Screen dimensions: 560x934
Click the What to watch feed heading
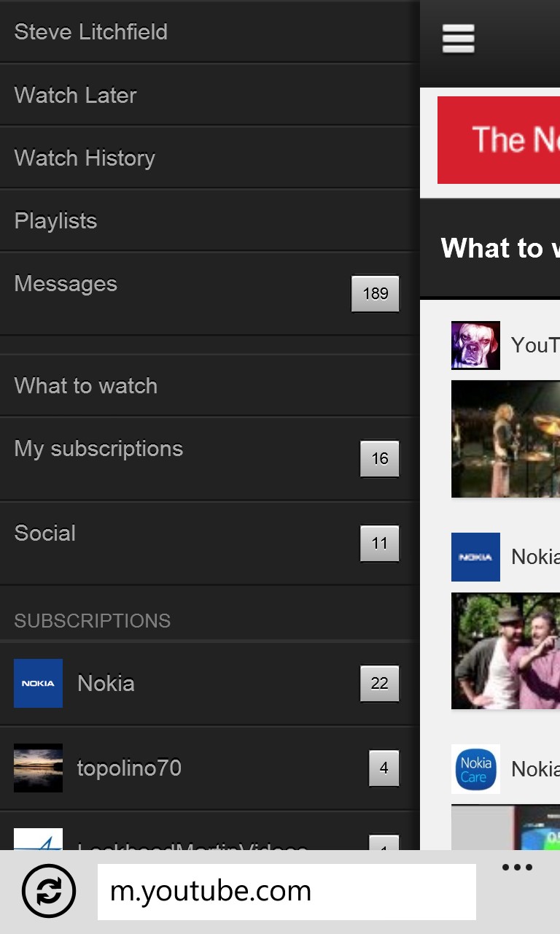(x=500, y=248)
